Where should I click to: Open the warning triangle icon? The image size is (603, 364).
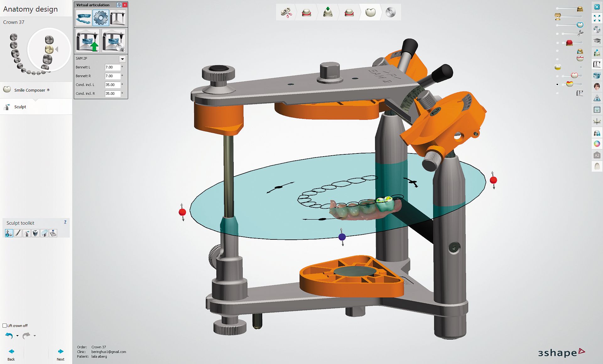(597, 99)
